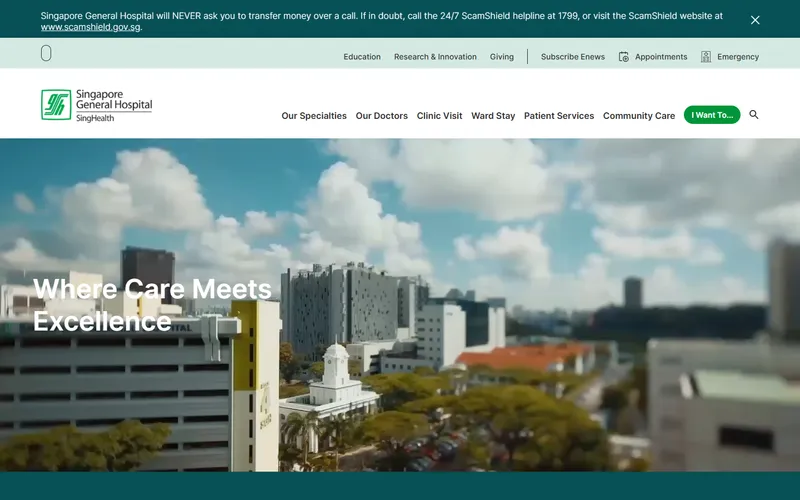This screenshot has width=800, height=500.
Task: Open Our Doctors menu
Action: point(382,116)
